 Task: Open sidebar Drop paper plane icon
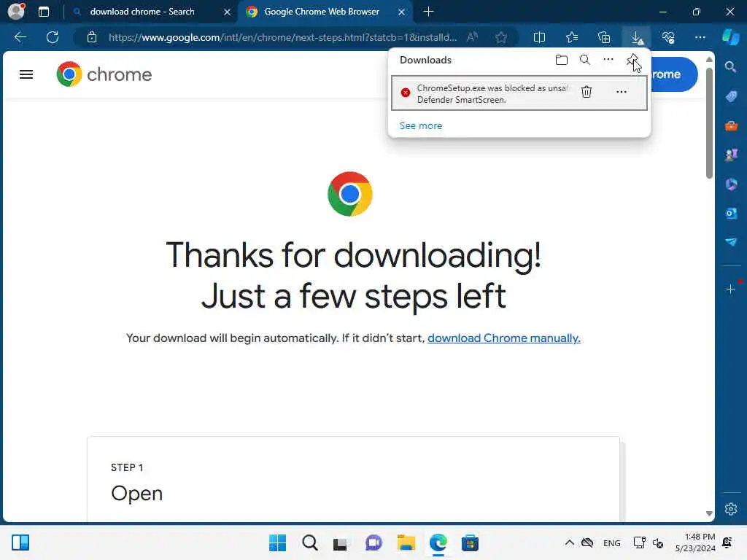pos(731,242)
